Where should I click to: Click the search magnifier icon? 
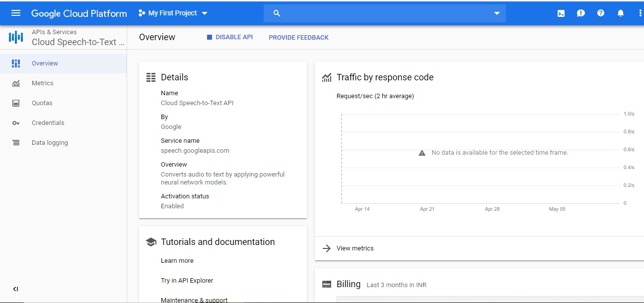277,13
